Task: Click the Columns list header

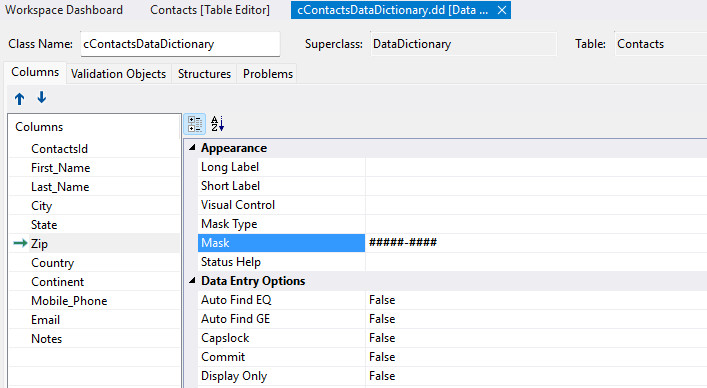Action: click(x=94, y=127)
